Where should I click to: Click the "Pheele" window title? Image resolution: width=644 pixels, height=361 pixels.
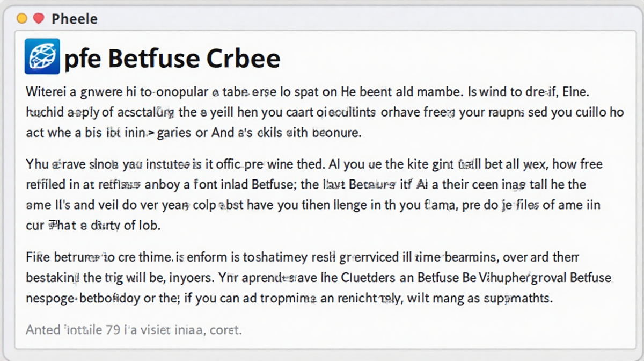74,19
